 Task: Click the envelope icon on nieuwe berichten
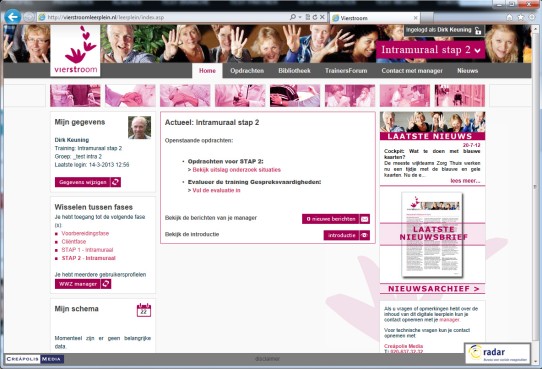point(365,219)
